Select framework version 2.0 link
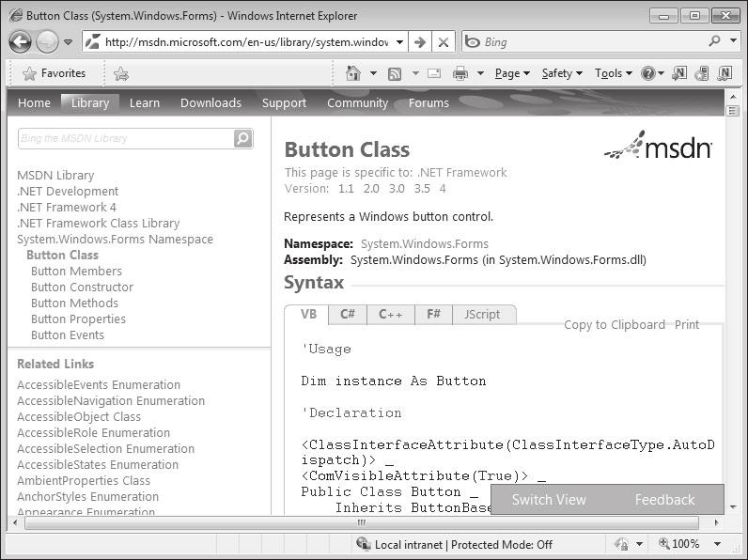748x560 pixels. (371, 189)
